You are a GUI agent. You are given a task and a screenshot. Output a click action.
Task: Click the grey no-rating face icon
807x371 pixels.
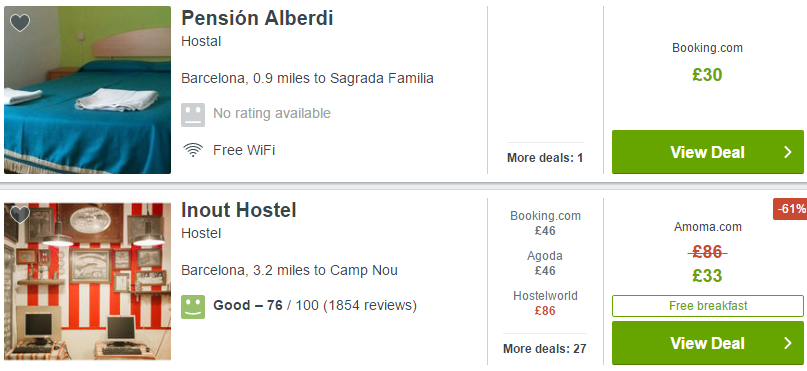[x=193, y=114]
